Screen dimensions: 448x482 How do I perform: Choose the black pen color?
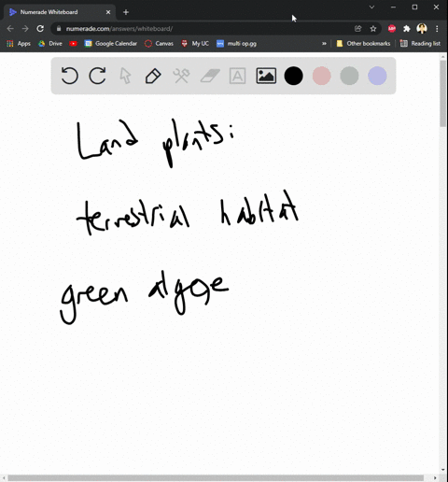point(293,76)
